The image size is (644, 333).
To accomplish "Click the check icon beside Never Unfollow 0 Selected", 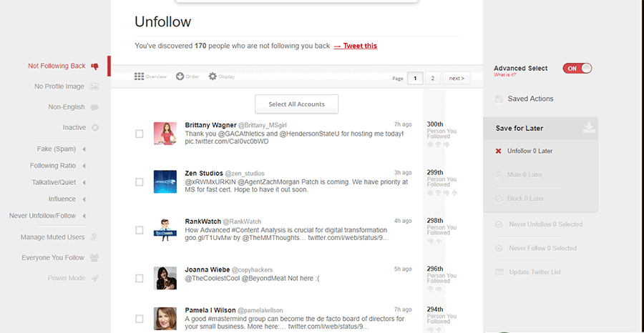I will pyautogui.click(x=499, y=224).
